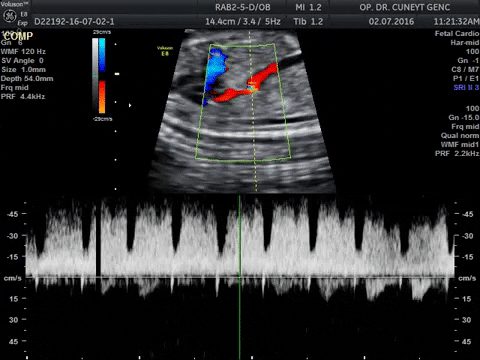The width and height of the screenshot is (480, 360).
Task: Click the RAB2-5-D/OB probe label
Action: [243, 7]
